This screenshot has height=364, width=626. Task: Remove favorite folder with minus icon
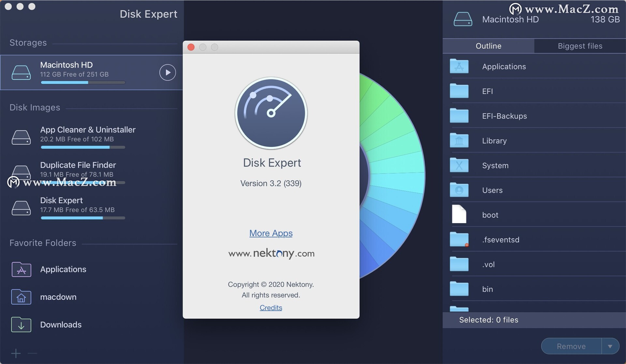click(32, 353)
